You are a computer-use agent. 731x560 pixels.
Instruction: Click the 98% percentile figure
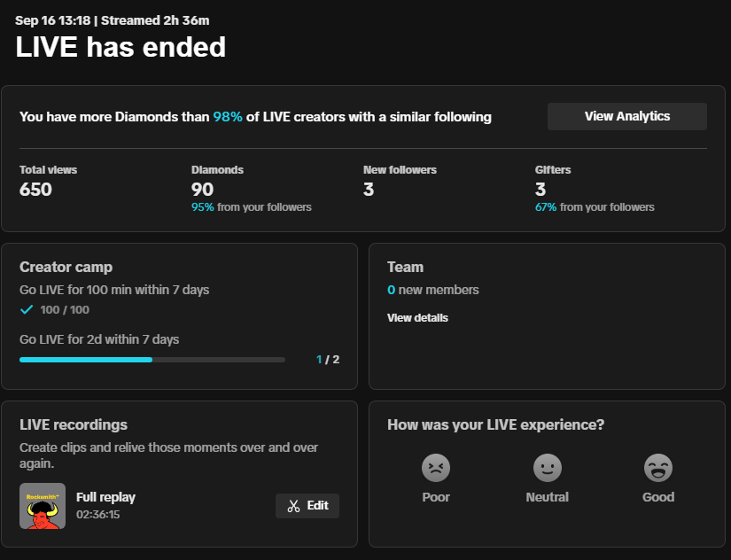(228, 117)
